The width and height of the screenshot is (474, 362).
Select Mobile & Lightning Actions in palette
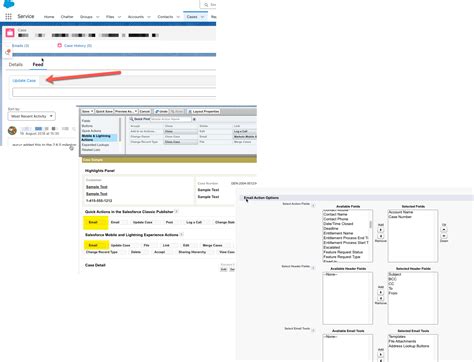(x=99, y=138)
